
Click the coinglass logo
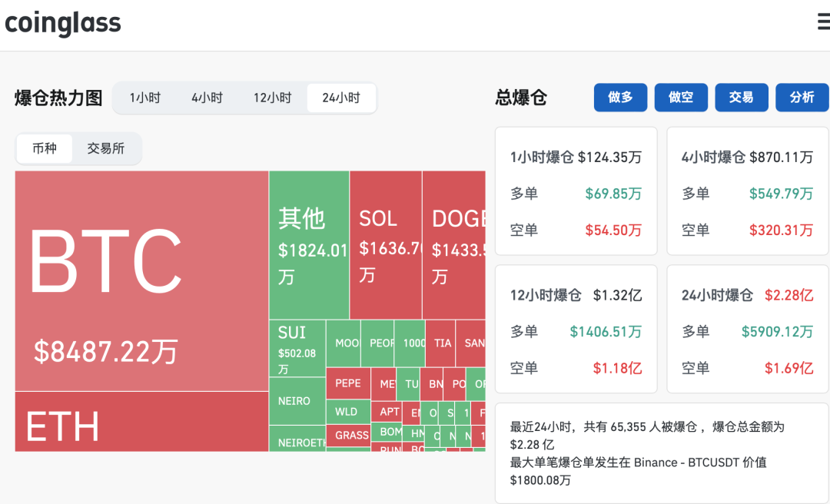point(63,23)
